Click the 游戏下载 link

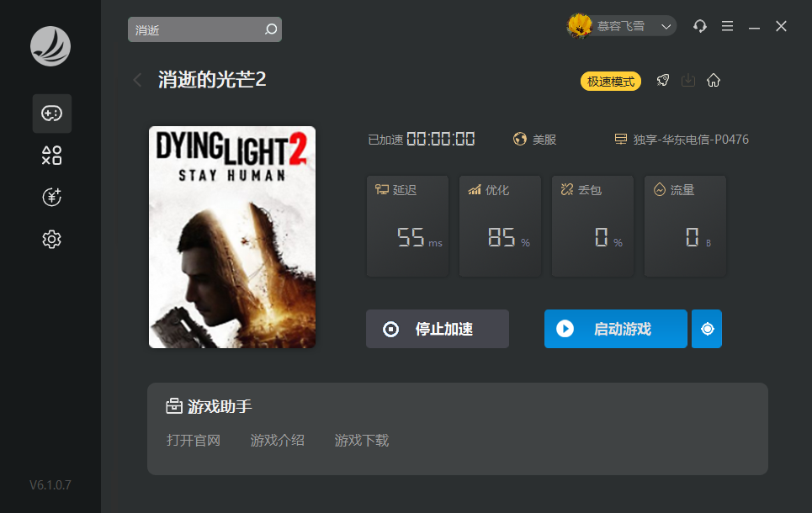click(362, 441)
